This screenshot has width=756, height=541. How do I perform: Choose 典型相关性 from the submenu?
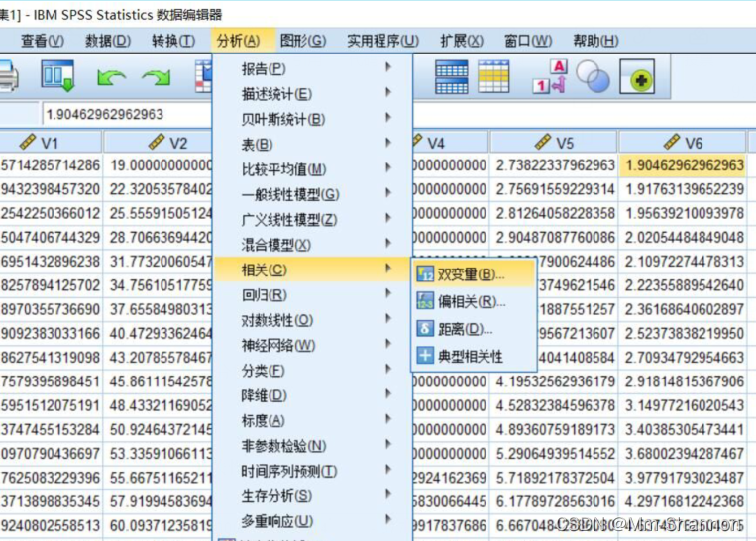475,357
